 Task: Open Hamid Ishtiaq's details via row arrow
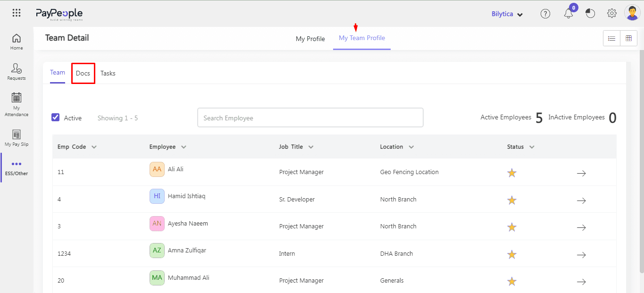tap(581, 200)
